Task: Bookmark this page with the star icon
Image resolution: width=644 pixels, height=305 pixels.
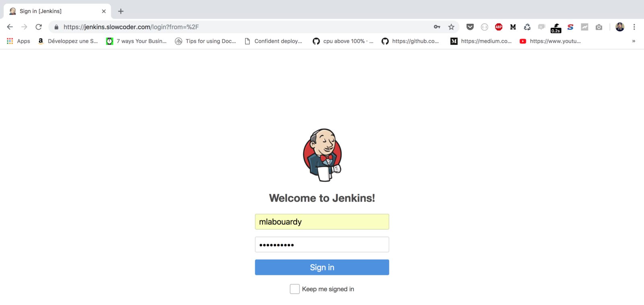Action: tap(451, 27)
